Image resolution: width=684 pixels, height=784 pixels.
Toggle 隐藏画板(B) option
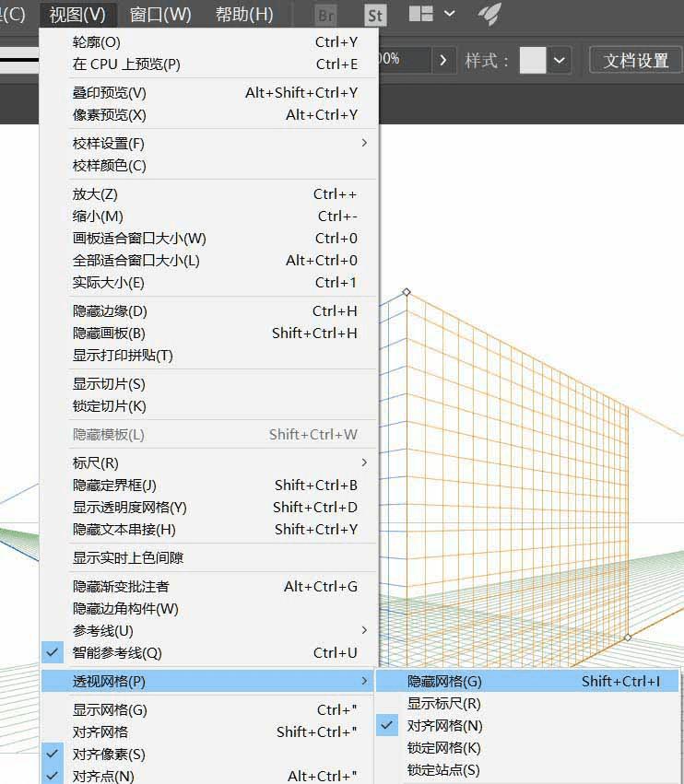pyautogui.click(x=209, y=333)
